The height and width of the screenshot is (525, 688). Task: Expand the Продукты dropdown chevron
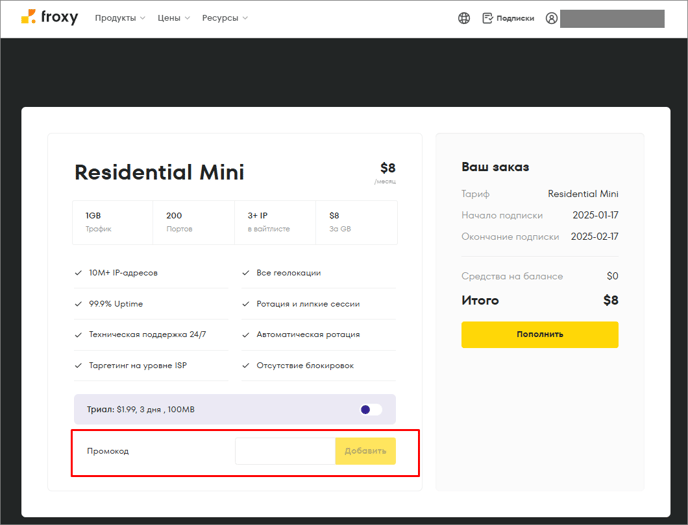[143, 18]
